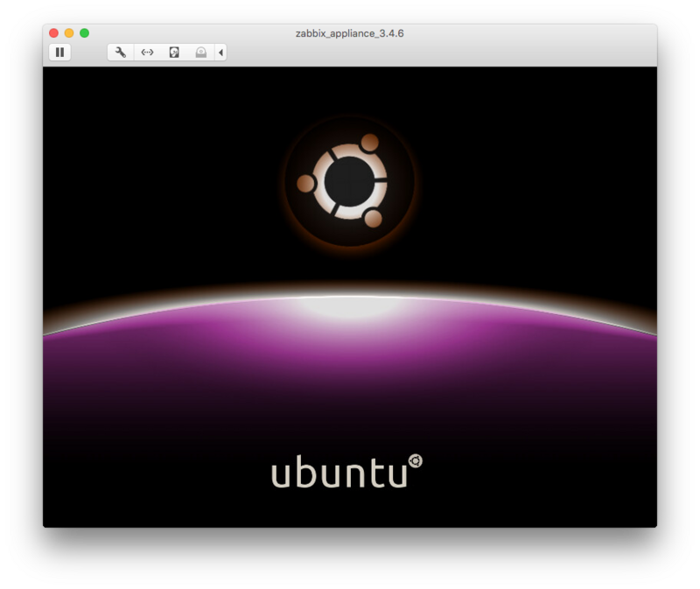Click the ubuntu logo text in VM display
Screen dimensions: 700x589
pyautogui.click(x=346, y=472)
